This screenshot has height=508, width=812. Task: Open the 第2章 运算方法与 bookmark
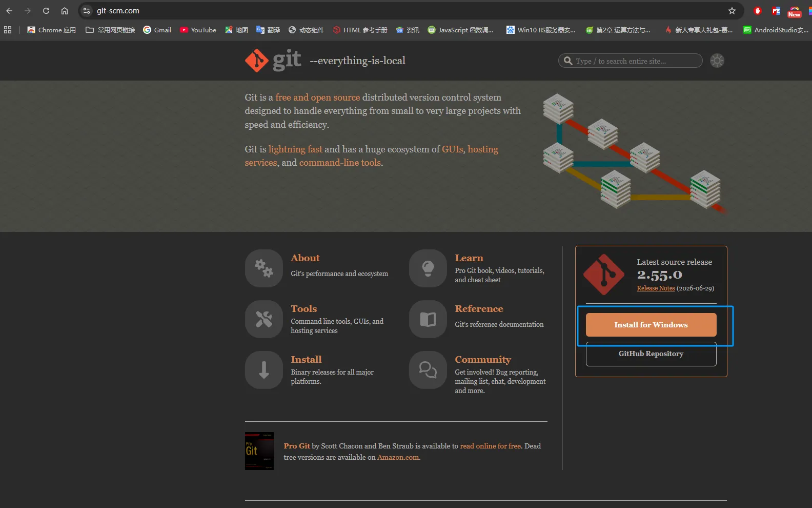pos(618,30)
